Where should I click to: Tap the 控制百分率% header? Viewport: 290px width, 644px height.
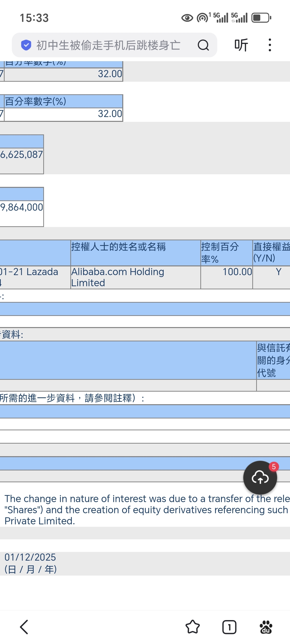pos(226,253)
